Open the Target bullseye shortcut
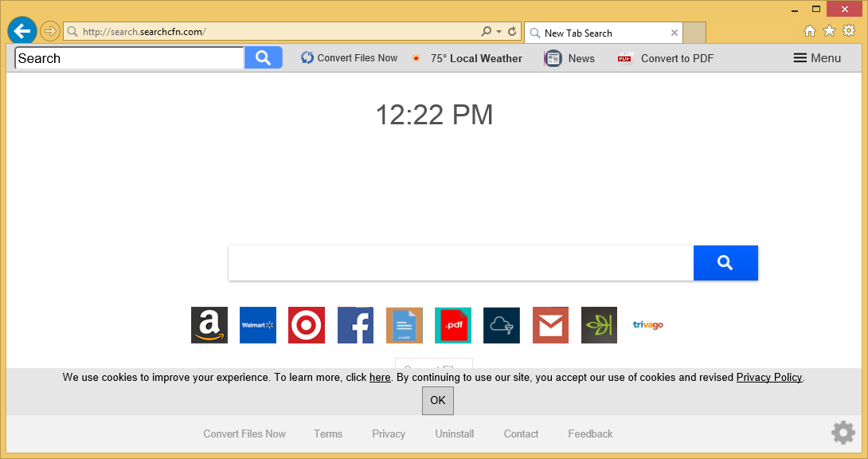868x459 pixels. (306, 325)
